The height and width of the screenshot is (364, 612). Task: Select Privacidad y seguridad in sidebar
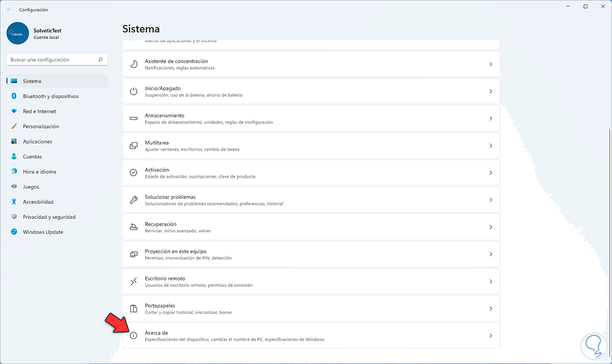[x=49, y=217]
